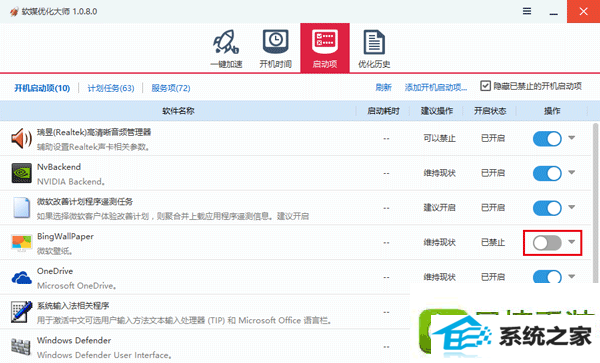Select the 瑞昱(Realtek)高清晰音频管理器 title text

click(94, 132)
